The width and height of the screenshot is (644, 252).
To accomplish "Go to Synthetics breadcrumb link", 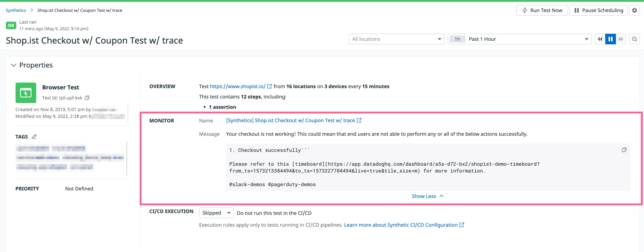I will pos(16,10).
